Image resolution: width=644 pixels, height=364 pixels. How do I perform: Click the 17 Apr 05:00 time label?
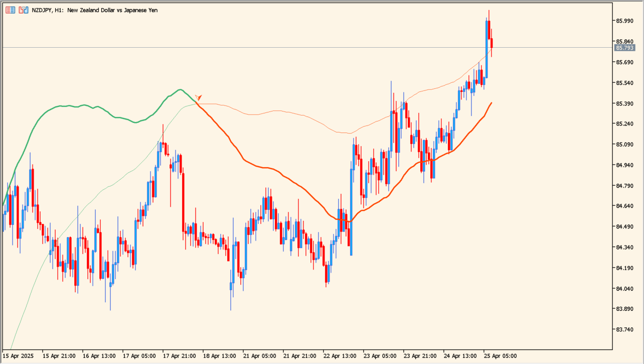click(139, 356)
